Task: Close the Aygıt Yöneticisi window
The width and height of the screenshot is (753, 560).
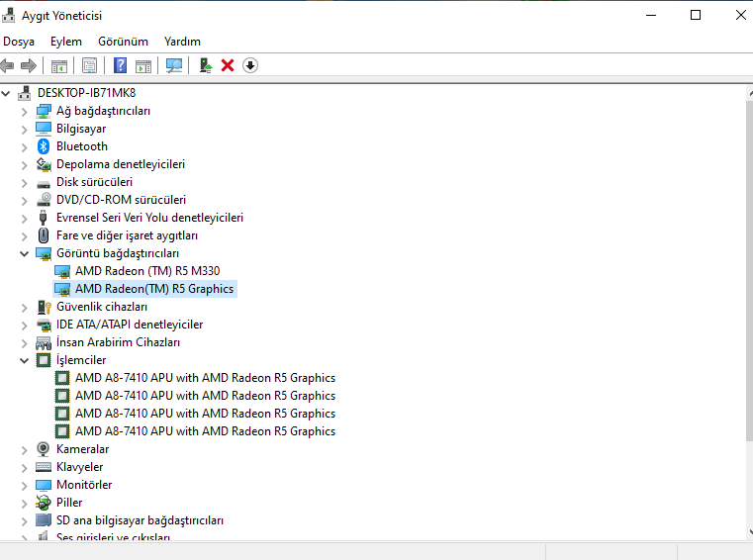Action: 740,16
